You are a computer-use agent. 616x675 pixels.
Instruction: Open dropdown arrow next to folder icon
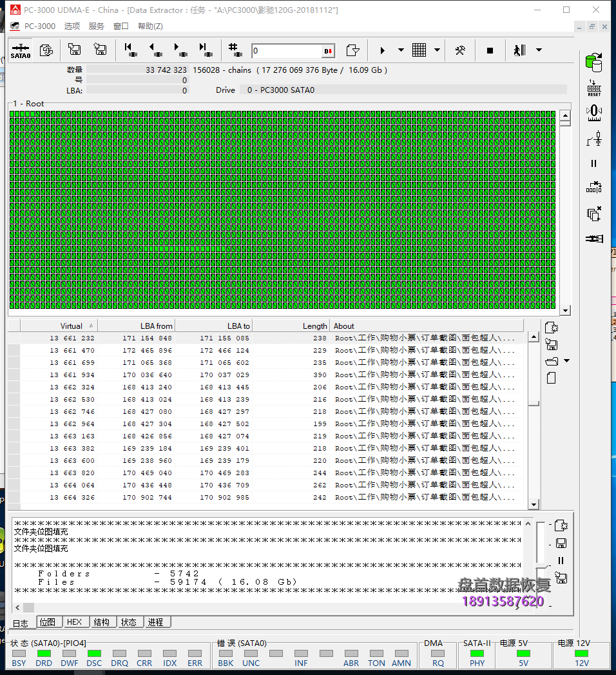(x=566, y=361)
